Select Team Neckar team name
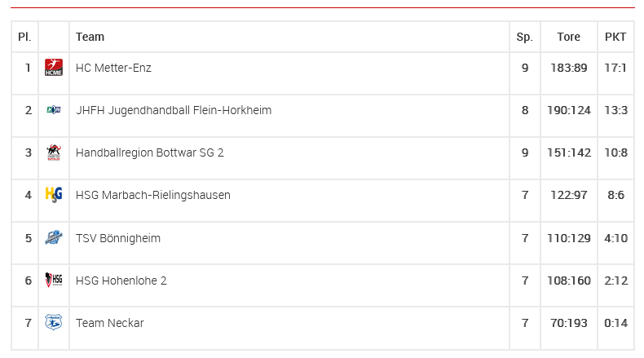This screenshot has width=644, height=358. [109, 323]
